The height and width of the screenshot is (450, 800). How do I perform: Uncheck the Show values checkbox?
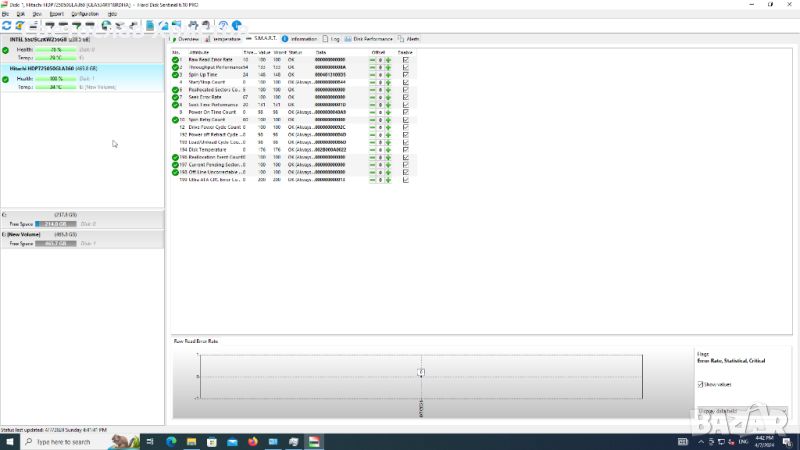pyautogui.click(x=700, y=384)
